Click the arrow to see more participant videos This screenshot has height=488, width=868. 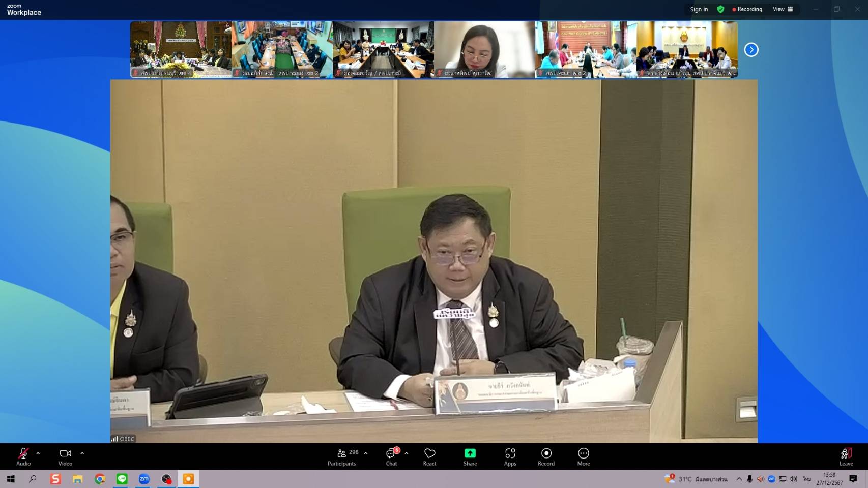751,49
